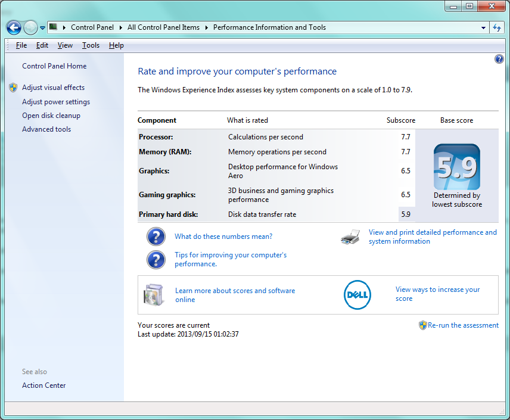Click the help question mark icon

(x=499, y=59)
